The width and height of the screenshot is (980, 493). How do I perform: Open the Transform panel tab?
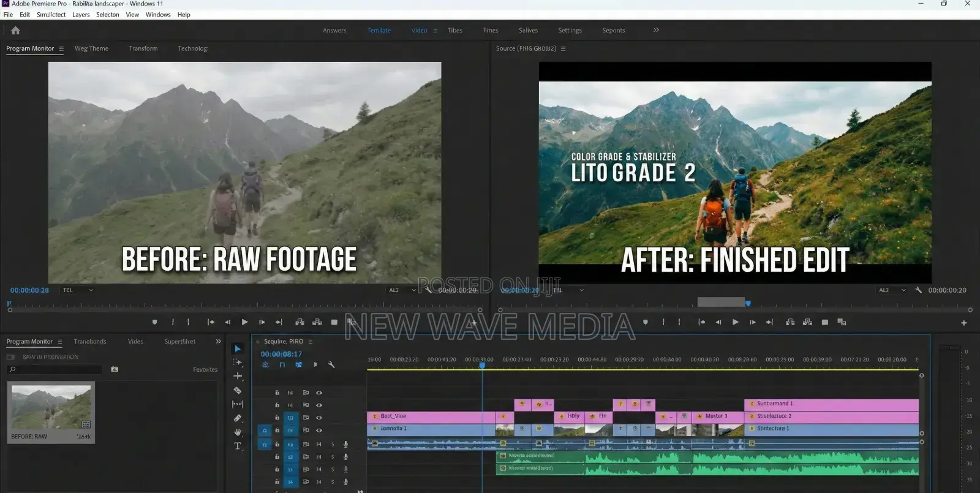pos(143,48)
